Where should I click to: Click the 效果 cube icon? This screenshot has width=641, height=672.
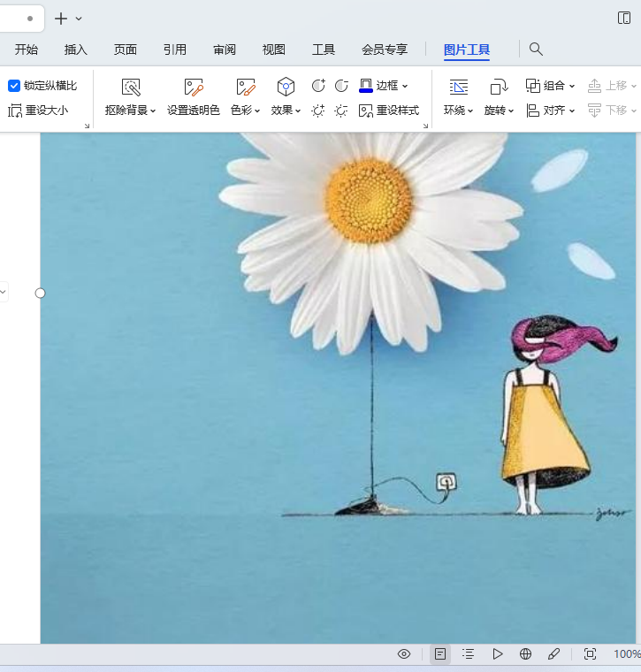[286, 87]
